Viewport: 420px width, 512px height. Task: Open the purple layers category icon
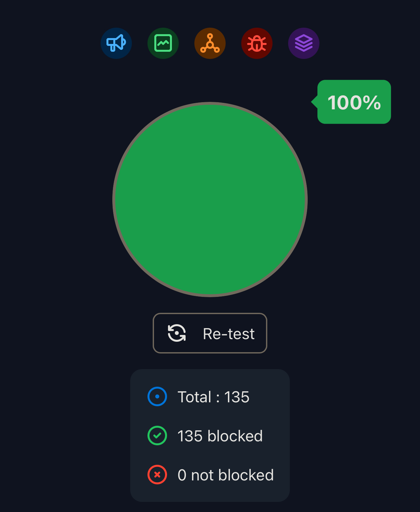304,43
